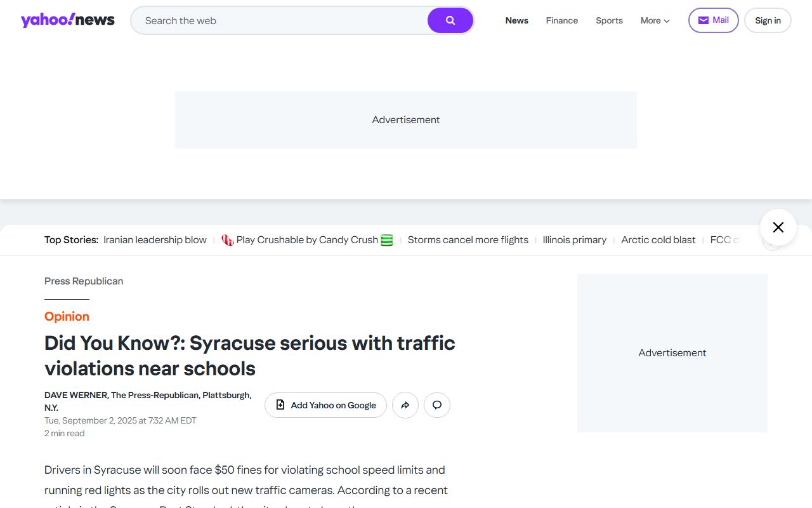Click green stack icon after Candy Crush
The width and height of the screenshot is (812, 508).
tap(386, 240)
